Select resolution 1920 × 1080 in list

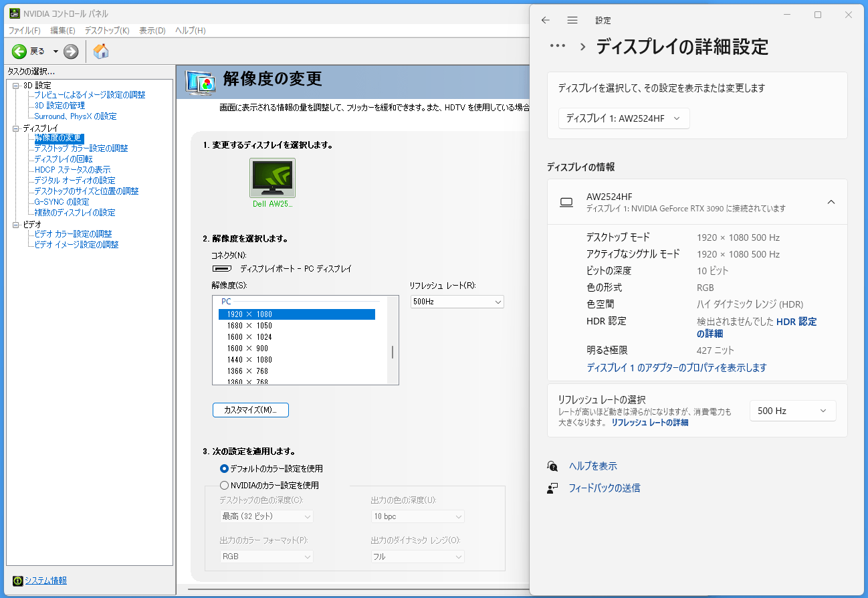tap(297, 314)
